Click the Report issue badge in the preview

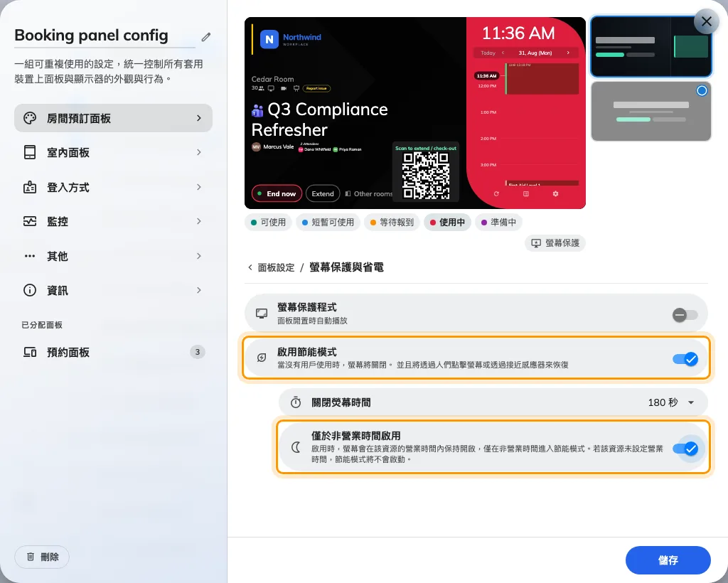pyautogui.click(x=316, y=88)
